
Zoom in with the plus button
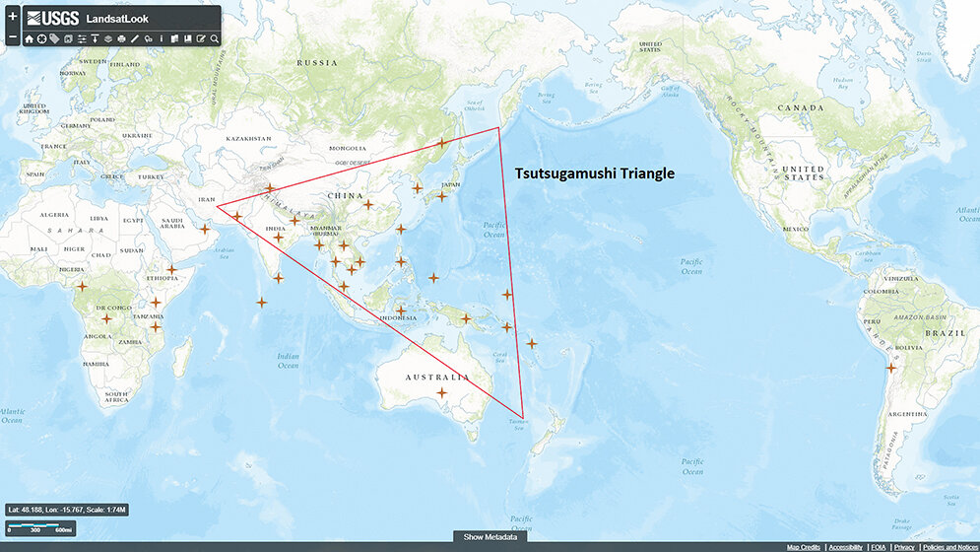(x=13, y=17)
